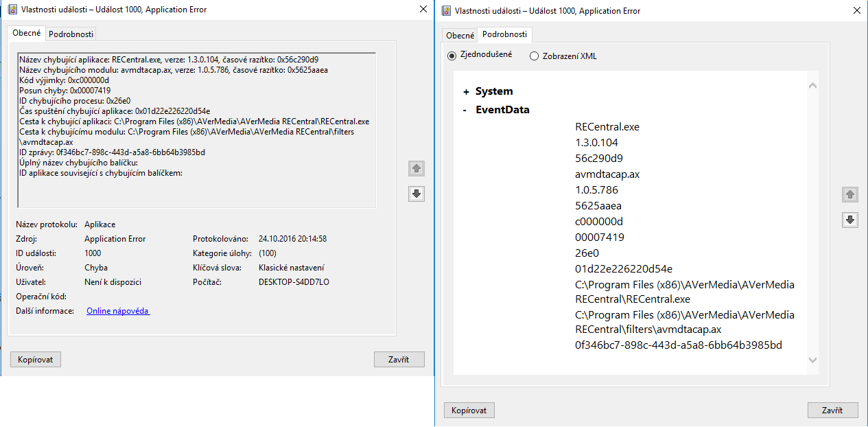Switch to Podrobnosti tab in left window
Screen dimensions: 868x427
pos(71,34)
